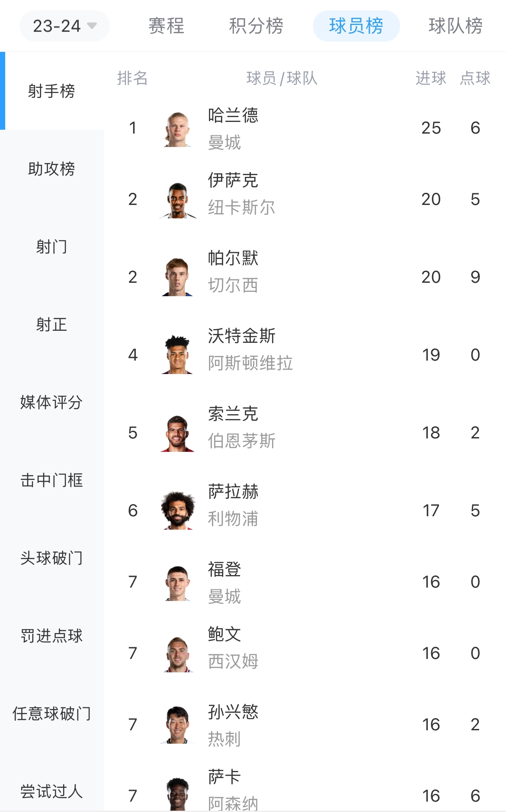Click 伊萨克's player photo

tap(178, 200)
